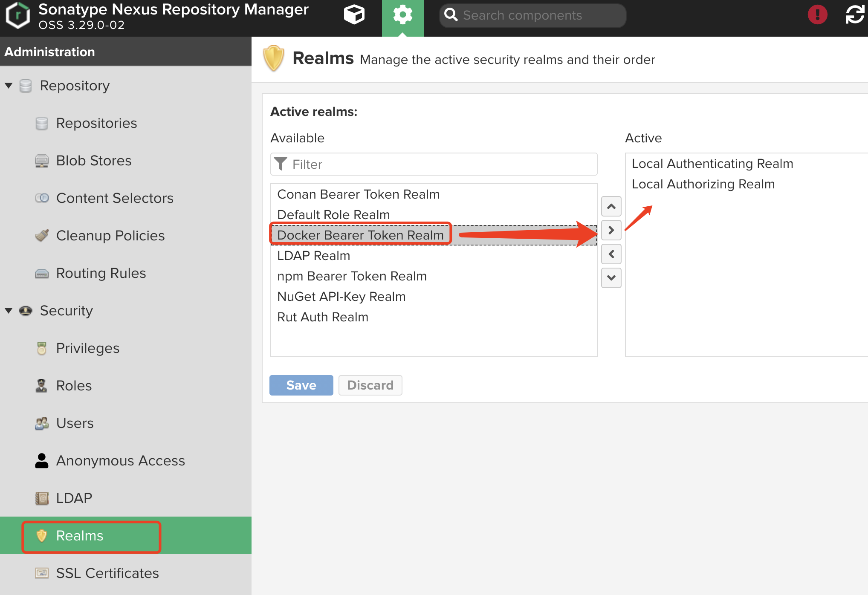Remove realm with left arrow button
The image size is (868, 595).
(611, 254)
